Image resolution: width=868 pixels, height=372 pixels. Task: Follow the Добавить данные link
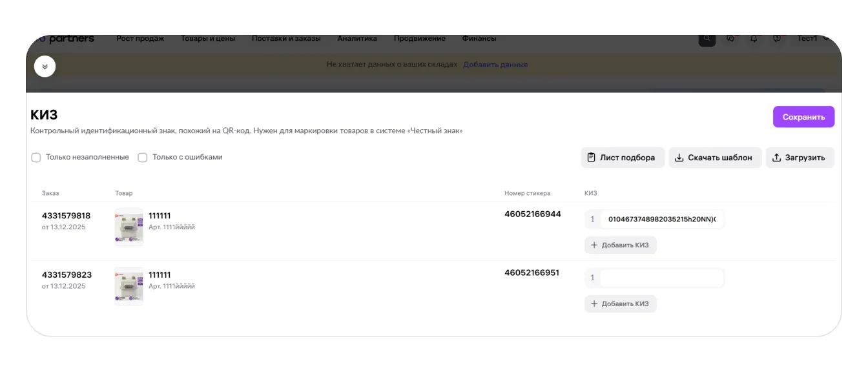[x=495, y=65]
